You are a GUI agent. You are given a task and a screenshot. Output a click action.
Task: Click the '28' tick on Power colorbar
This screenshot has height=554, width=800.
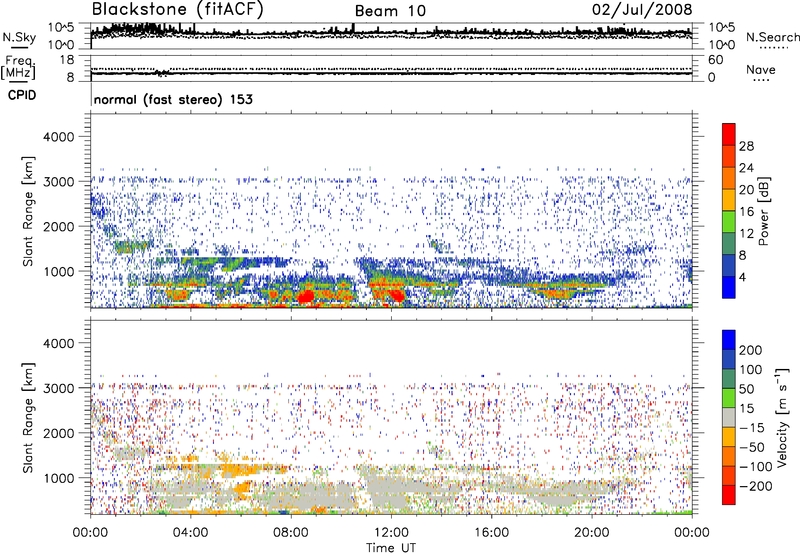click(x=746, y=146)
